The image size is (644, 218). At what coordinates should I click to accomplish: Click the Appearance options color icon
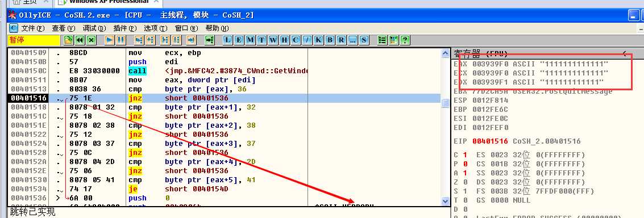click(x=394, y=40)
